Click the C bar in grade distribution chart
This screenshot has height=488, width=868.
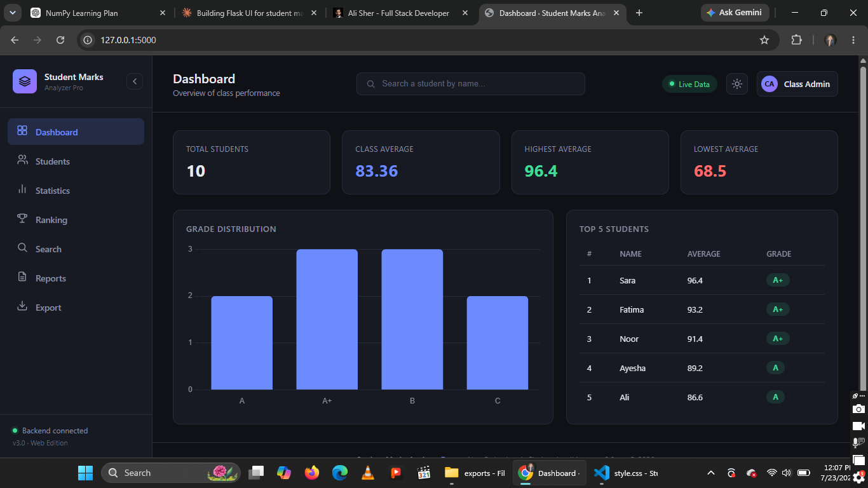click(498, 343)
